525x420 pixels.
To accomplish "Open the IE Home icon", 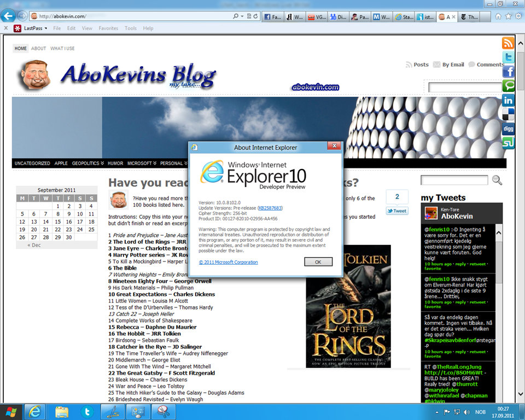I will point(498,16).
